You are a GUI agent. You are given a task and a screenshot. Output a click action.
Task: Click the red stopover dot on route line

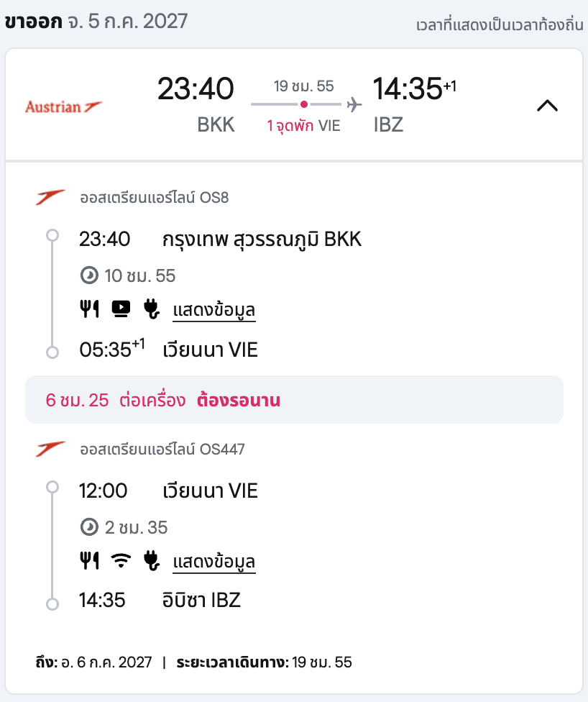click(304, 104)
